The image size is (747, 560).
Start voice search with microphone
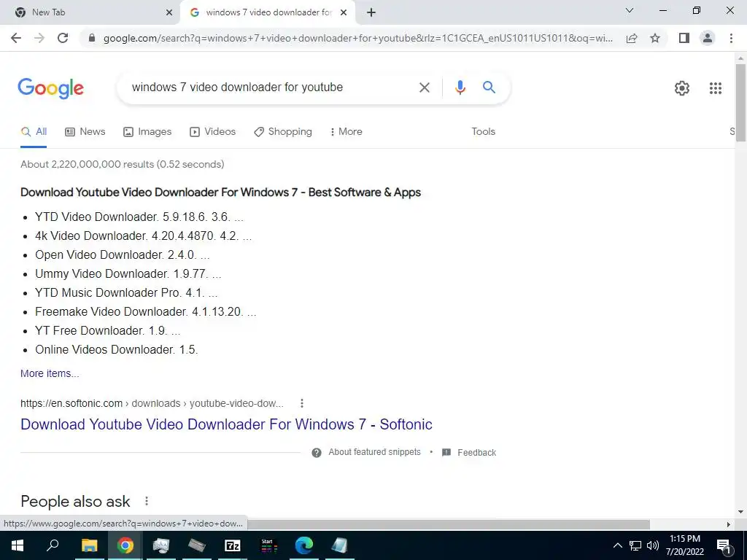(460, 87)
